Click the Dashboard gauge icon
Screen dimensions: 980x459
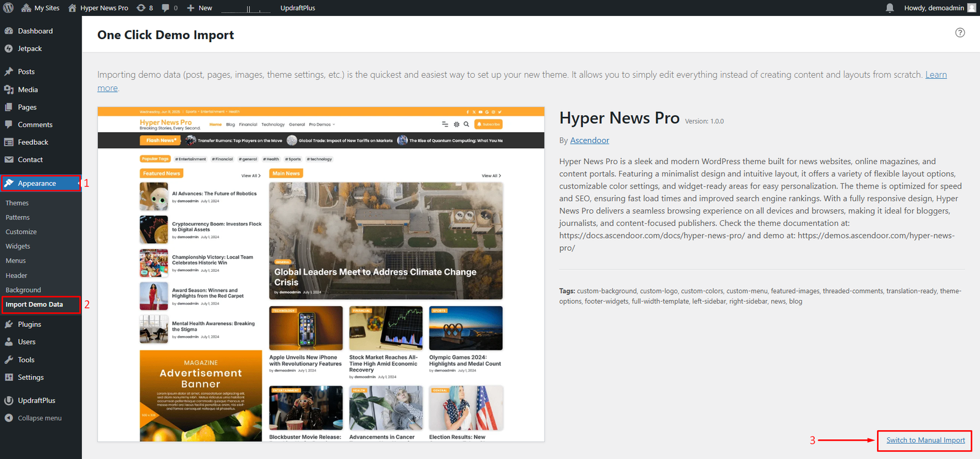point(9,31)
